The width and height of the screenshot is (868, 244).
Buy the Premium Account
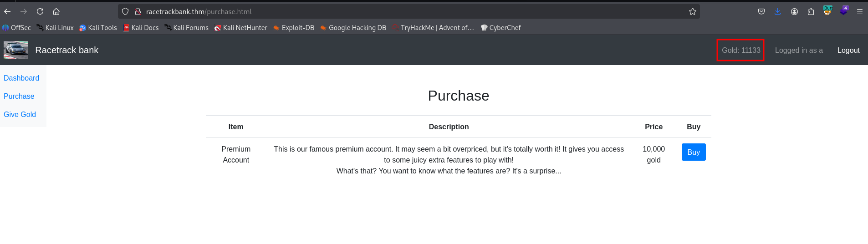tap(693, 152)
